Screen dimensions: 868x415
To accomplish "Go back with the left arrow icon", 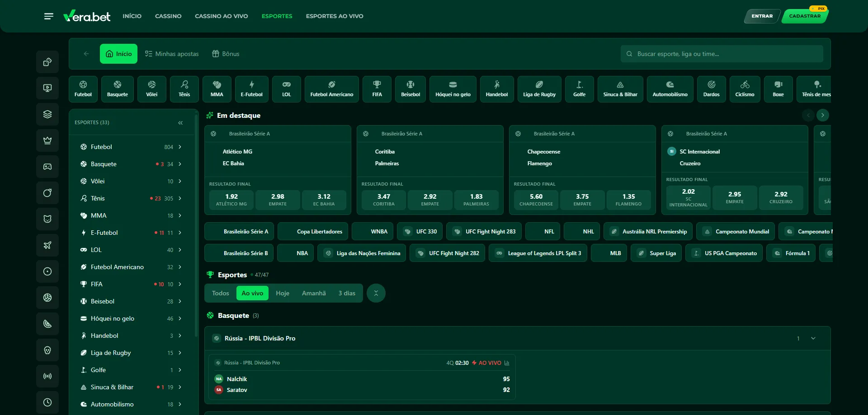I will click(86, 54).
